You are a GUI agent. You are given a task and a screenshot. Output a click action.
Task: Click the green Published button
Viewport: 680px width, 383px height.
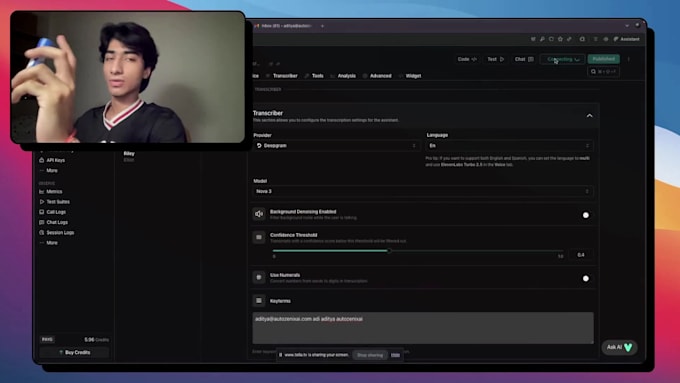click(x=603, y=59)
